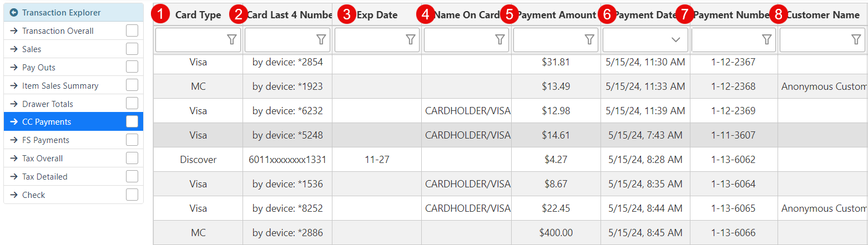
Task: Check the Transaction Overall checkbox
Action: tap(132, 31)
